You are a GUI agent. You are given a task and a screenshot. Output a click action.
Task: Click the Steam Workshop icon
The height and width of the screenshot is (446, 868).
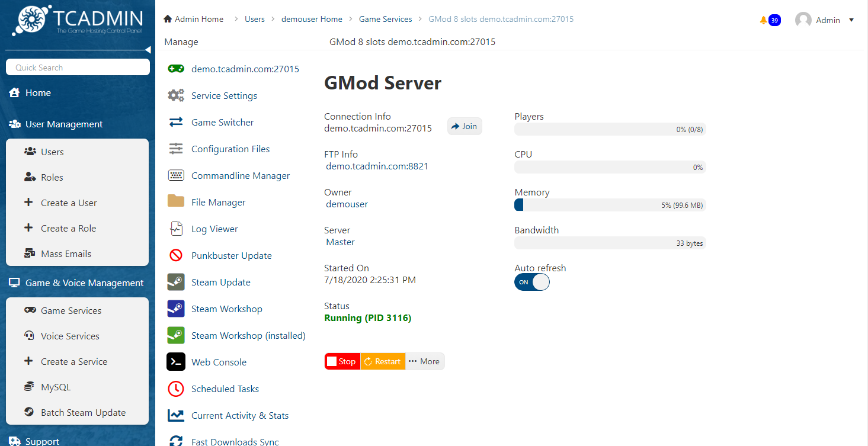coord(176,309)
